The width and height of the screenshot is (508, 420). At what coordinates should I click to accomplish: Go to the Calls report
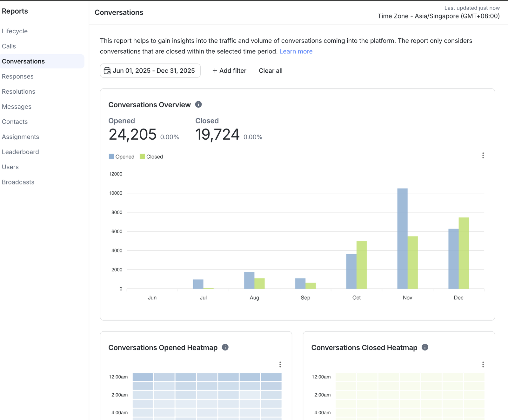pyautogui.click(x=9, y=46)
